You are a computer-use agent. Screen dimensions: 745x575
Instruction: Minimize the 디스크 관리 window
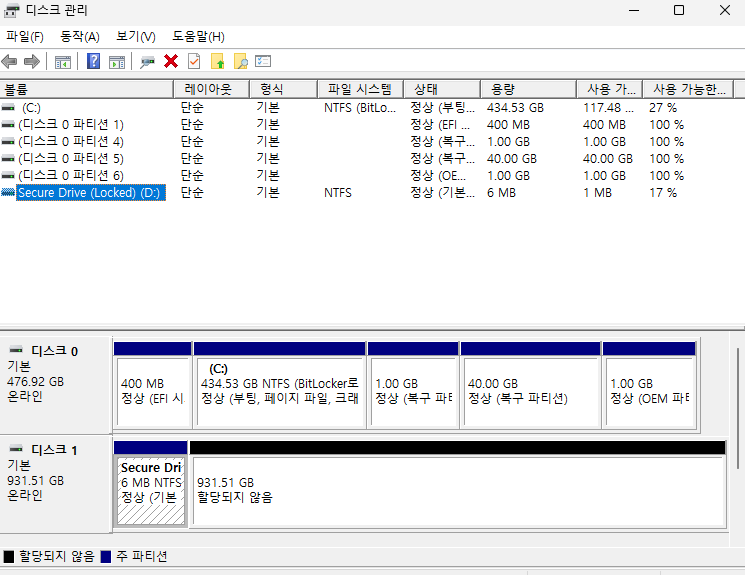[x=634, y=10]
